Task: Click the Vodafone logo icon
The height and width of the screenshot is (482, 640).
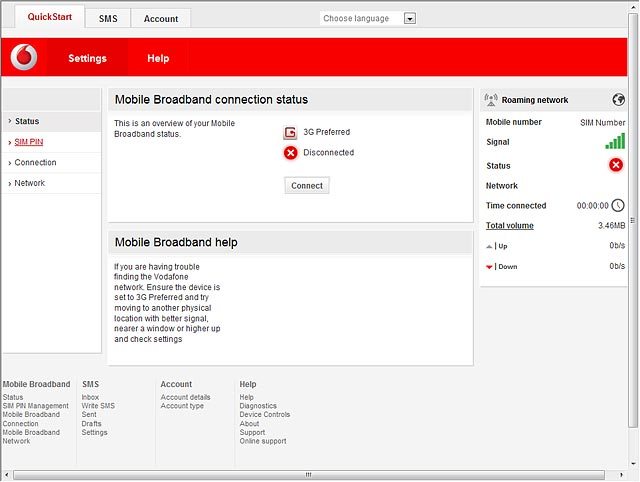Action: coord(24,57)
